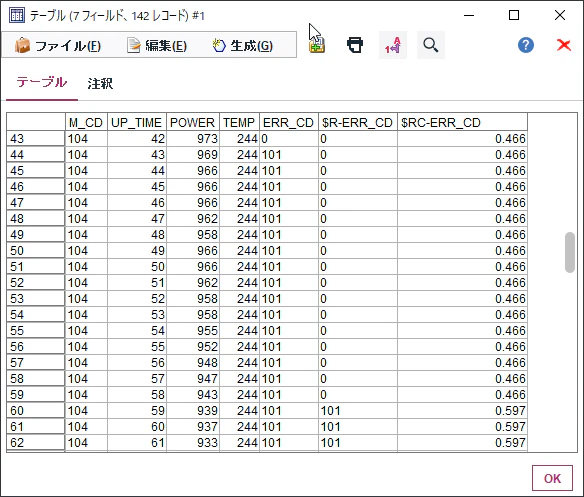Click the search magnifier icon
The width and height of the screenshot is (584, 497).
tap(431, 45)
